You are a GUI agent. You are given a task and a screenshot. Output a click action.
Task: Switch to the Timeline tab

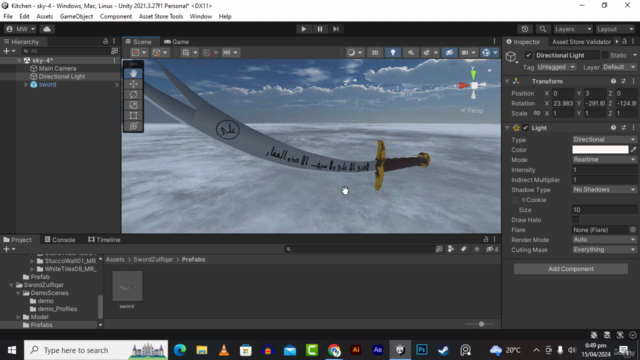click(x=104, y=240)
